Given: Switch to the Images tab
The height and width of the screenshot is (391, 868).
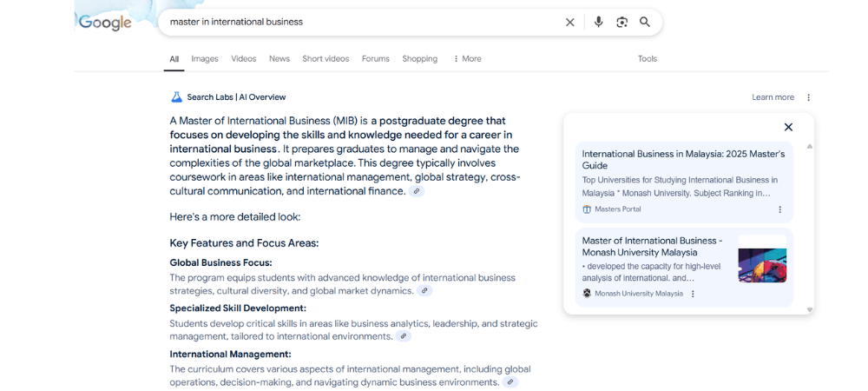Looking at the screenshot, I should coord(205,59).
